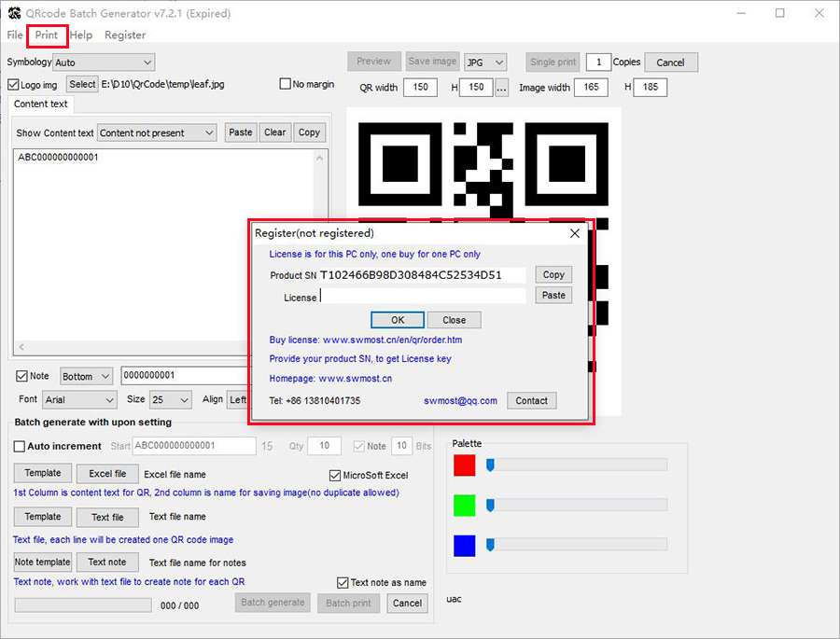Click the note text field 0000000001
Image resolution: width=840 pixels, height=639 pixels.
tap(185, 376)
